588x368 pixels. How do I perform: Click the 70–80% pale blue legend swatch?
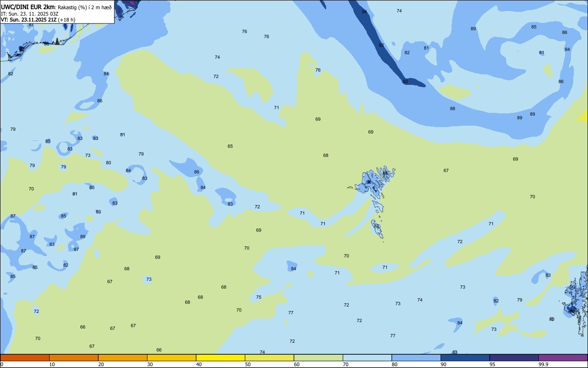tap(367, 357)
